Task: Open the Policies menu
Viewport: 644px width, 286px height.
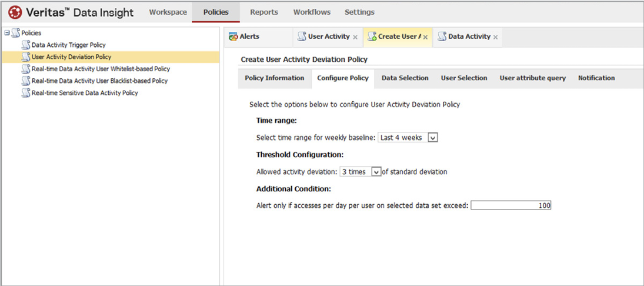Action: [216, 12]
